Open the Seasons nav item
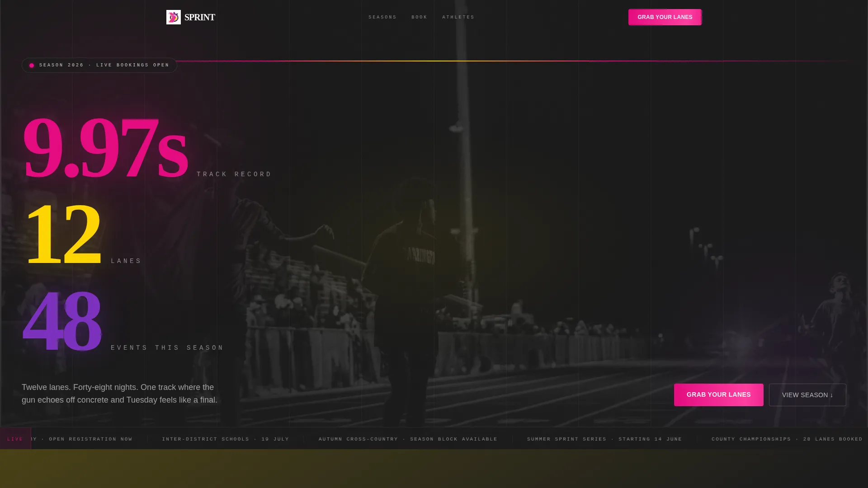868x488 pixels. (x=382, y=17)
